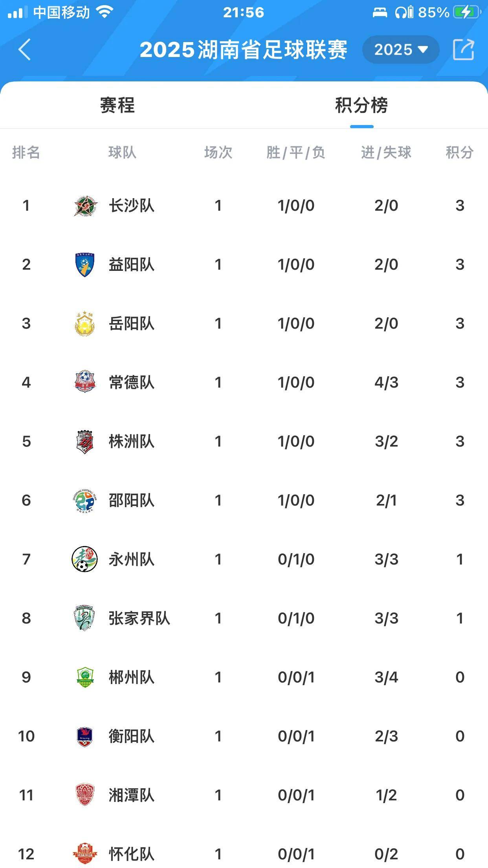Tap the 永州队 round logo
488x868 pixels.
[x=85, y=559]
